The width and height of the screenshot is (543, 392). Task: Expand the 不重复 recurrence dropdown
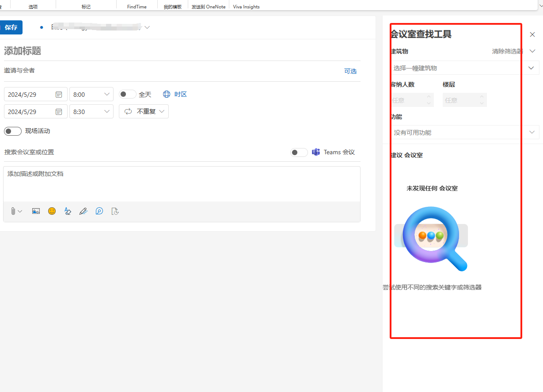(144, 111)
